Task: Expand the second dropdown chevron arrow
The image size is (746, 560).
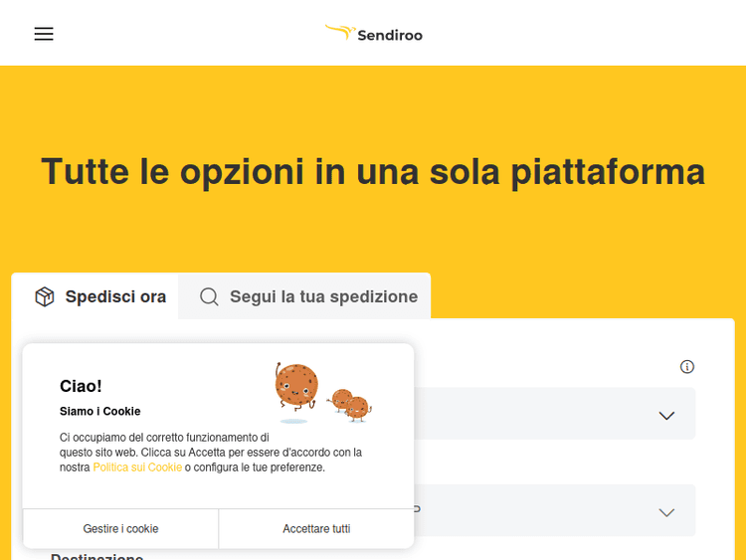Action: pyautogui.click(x=666, y=512)
